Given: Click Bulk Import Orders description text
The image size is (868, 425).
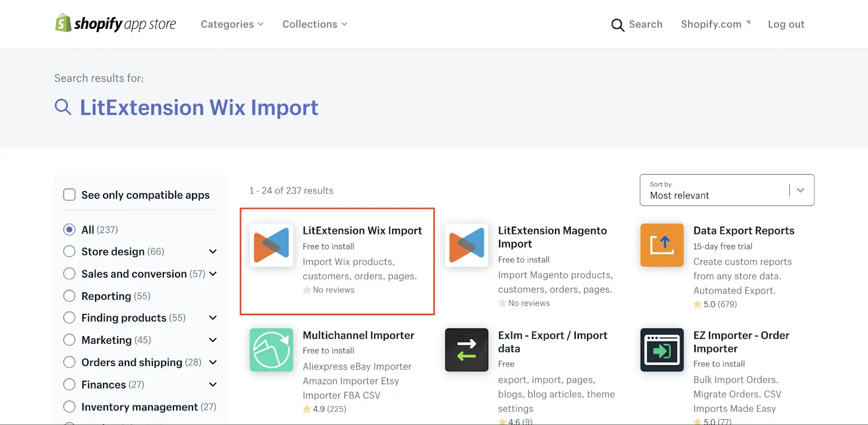Looking at the screenshot, I should coord(737,394).
